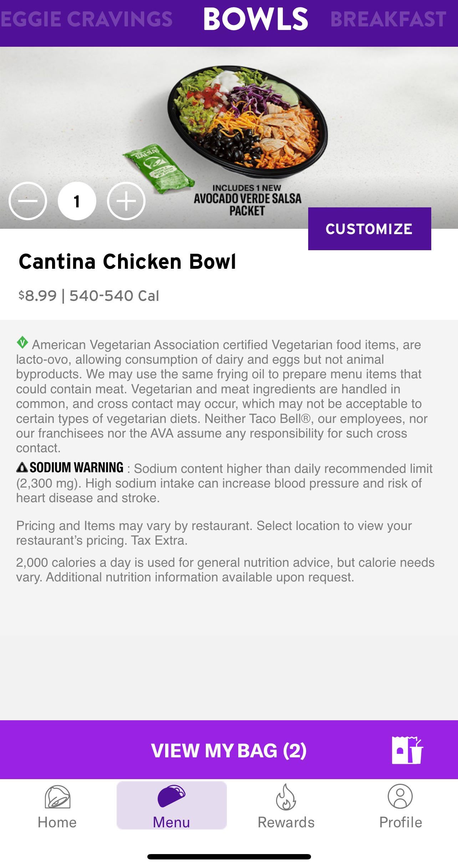Tap the bag and drink icon
The image size is (458, 868).
point(407,750)
